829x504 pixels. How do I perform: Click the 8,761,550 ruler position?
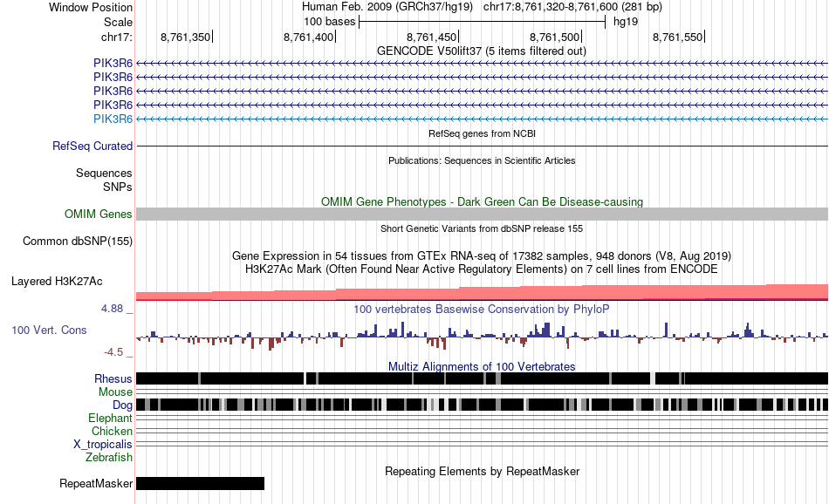pos(678,37)
